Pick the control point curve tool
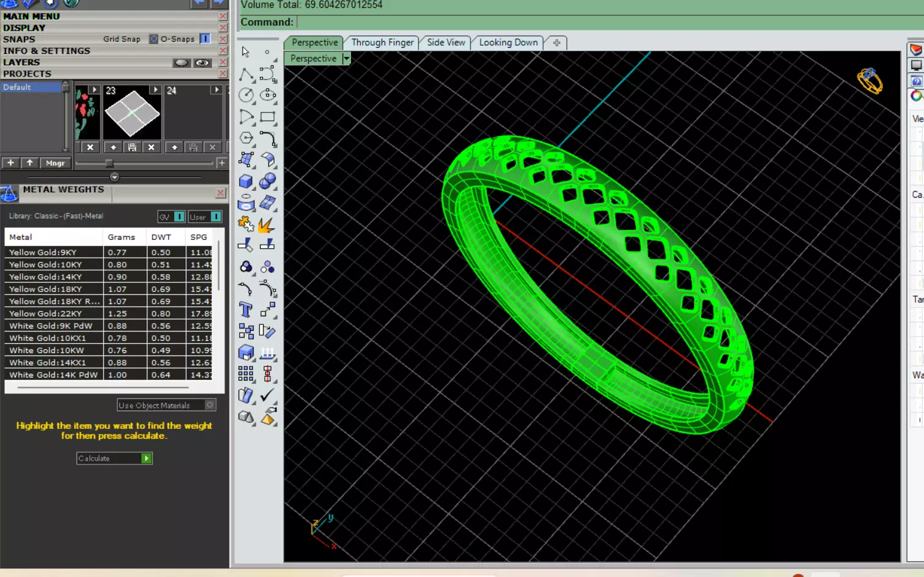Screen dimensions: 924x577 267,75
